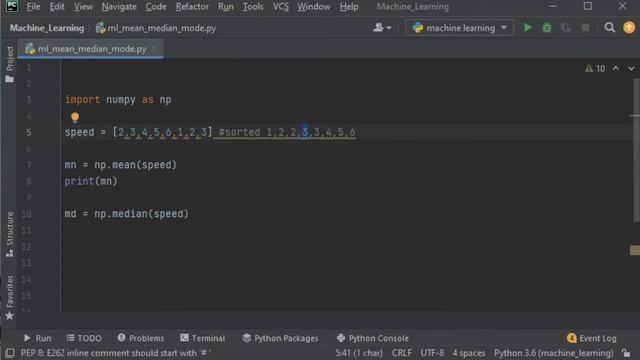The height and width of the screenshot is (360, 640).
Task: Toggle read-only lock icon in status bar
Action: (626, 353)
